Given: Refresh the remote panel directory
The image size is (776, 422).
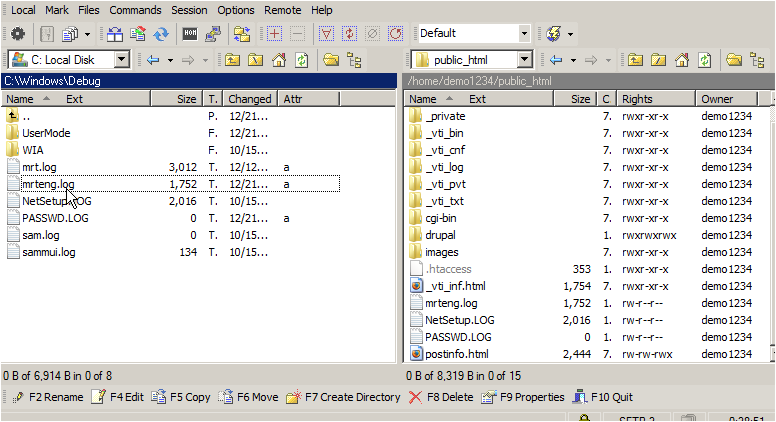Looking at the screenshot, I should pyautogui.click(x=705, y=60).
